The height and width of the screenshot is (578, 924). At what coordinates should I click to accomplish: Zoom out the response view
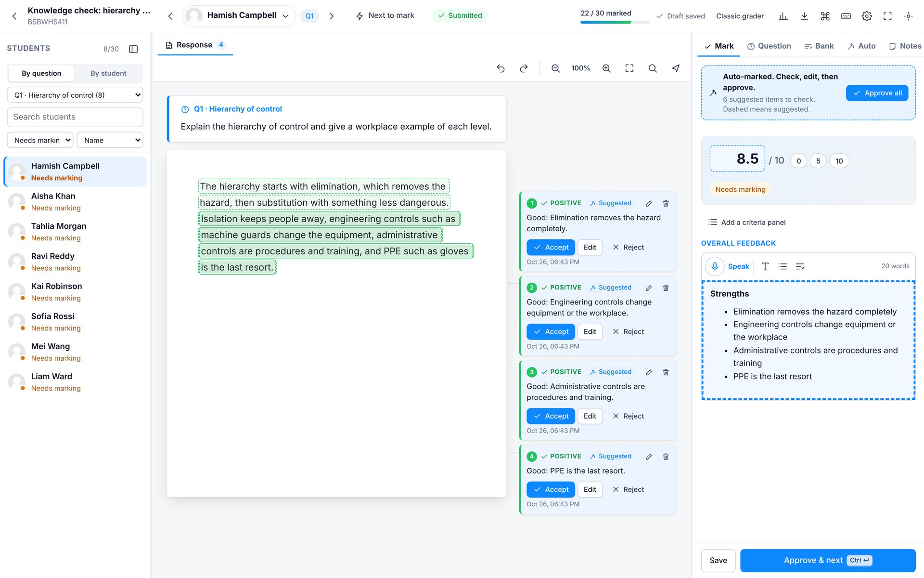coord(555,68)
